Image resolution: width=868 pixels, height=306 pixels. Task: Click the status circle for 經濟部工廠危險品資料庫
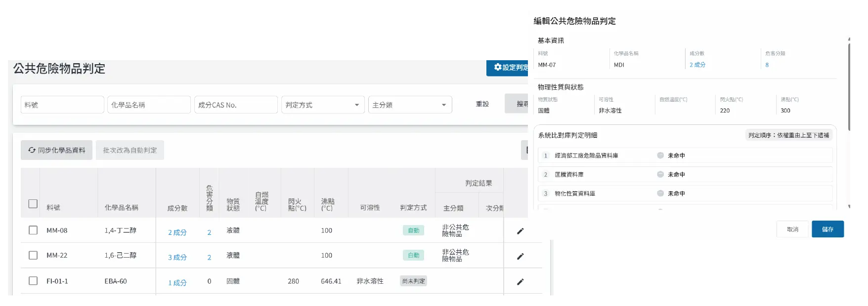[660, 155]
